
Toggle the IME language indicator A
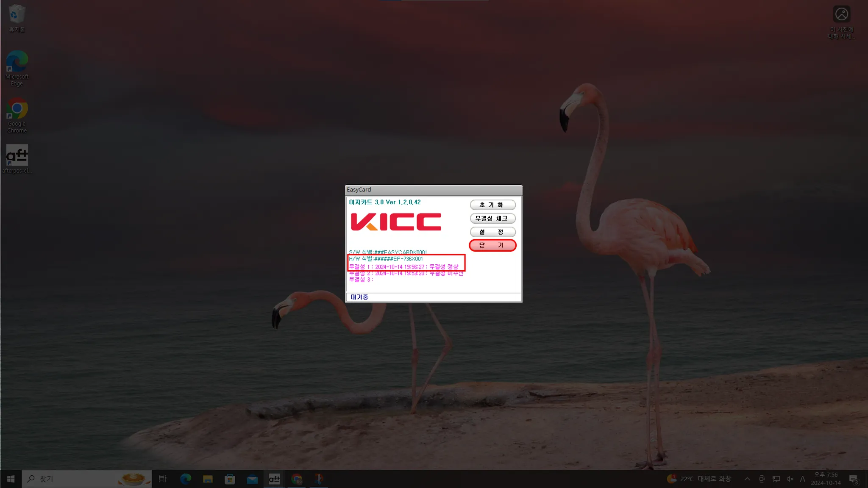802,479
